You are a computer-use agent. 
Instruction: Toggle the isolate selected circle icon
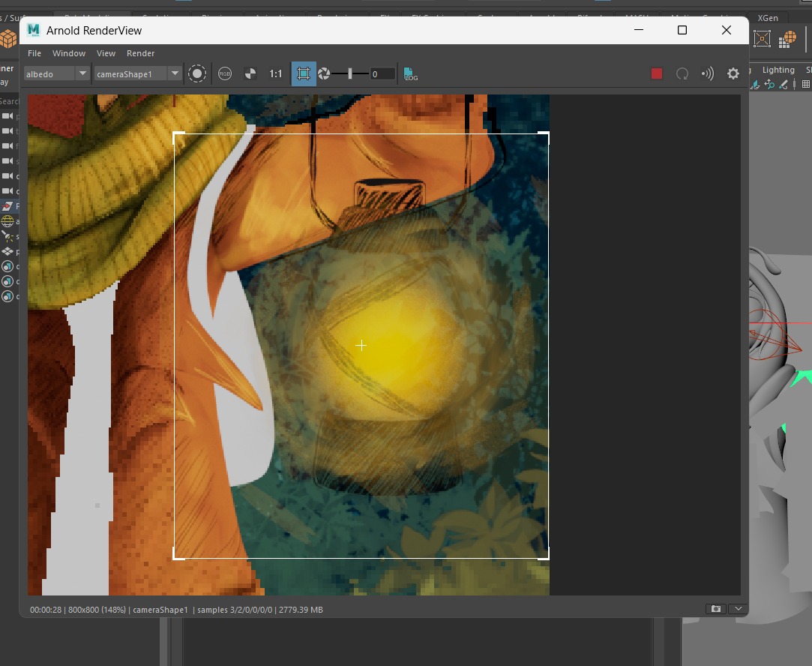click(x=197, y=73)
